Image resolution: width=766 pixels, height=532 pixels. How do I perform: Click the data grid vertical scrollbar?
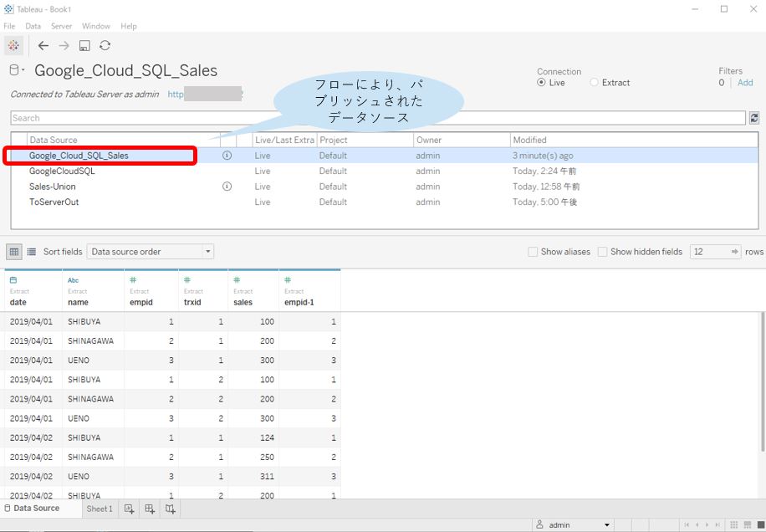coord(763,381)
